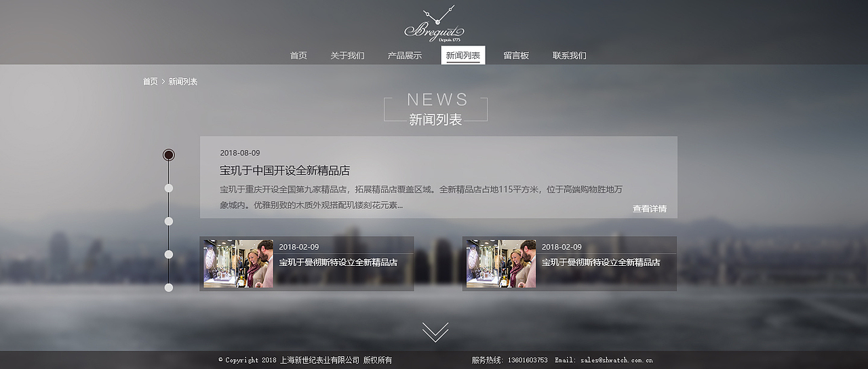This screenshot has height=369, width=868.
Task: Open the right news card thumbnail image
Action: coord(501,264)
